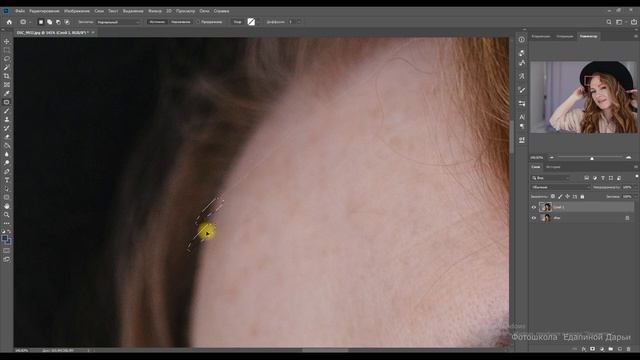
Task: Switch to the История tab
Action: tap(553, 167)
